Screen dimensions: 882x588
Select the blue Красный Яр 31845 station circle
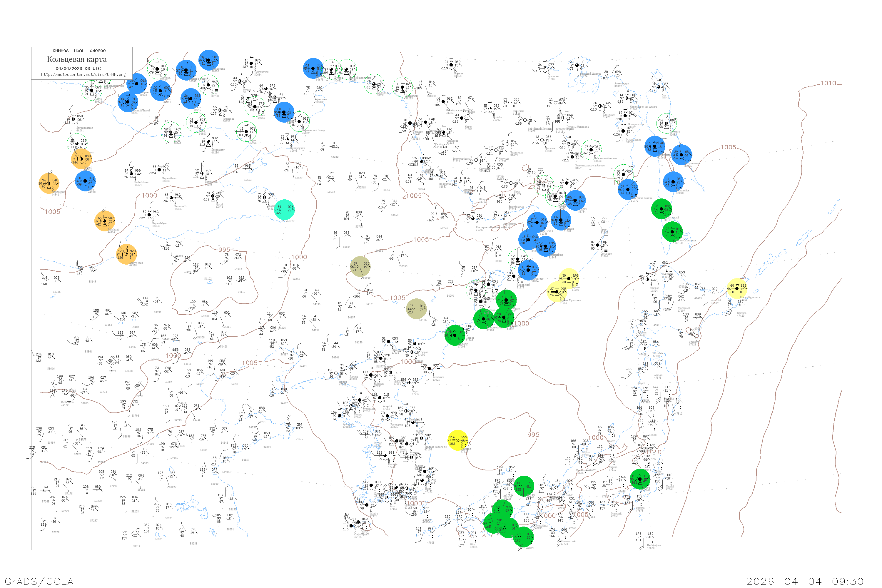point(546,246)
